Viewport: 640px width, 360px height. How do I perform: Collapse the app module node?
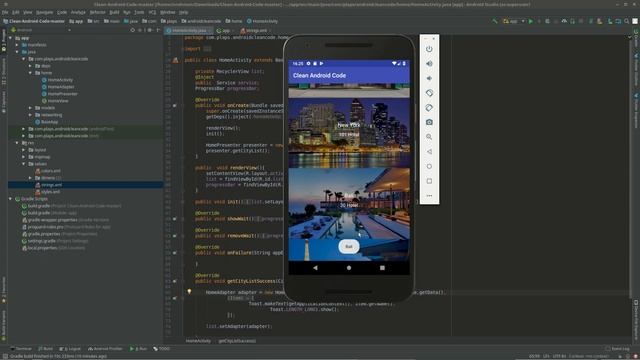(x=11, y=38)
